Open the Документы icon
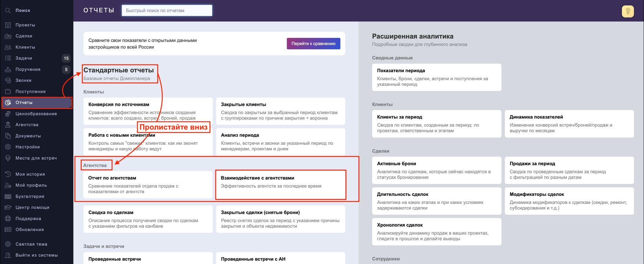This screenshot has width=644, height=264. coord(8,136)
